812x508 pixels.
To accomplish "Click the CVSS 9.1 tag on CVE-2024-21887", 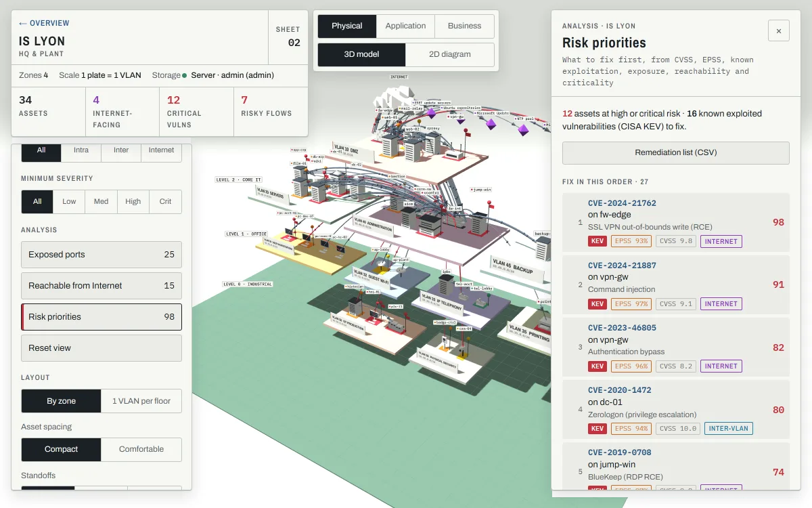I will click(x=676, y=303).
